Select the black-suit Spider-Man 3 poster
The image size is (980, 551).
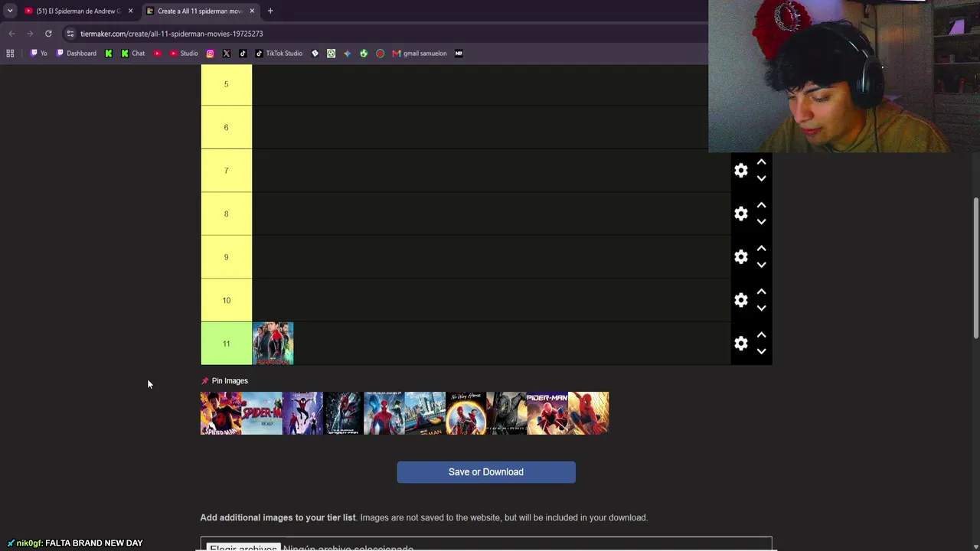pyautogui.click(x=507, y=413)
